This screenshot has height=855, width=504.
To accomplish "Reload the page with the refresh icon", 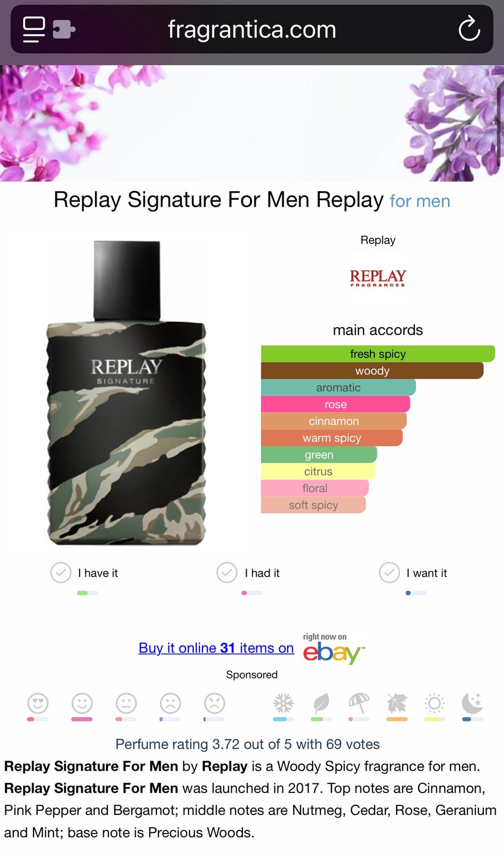I will 469,29.
